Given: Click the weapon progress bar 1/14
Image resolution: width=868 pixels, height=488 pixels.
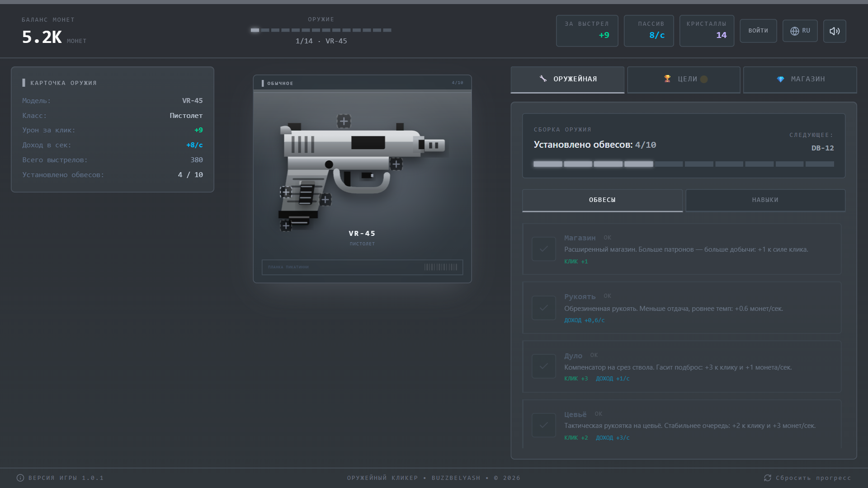Looking at the screenshot, I should click(x=321, y=30).
